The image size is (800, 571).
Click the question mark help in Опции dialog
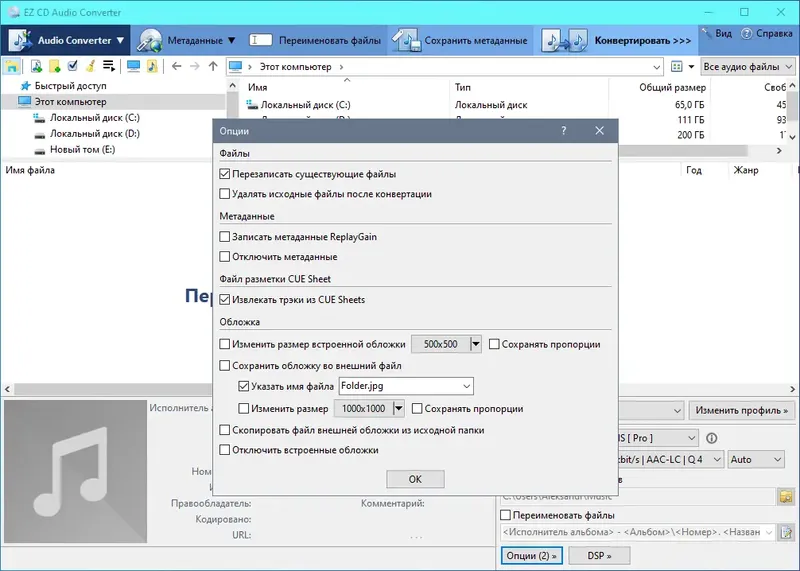(x=564, y=131)
